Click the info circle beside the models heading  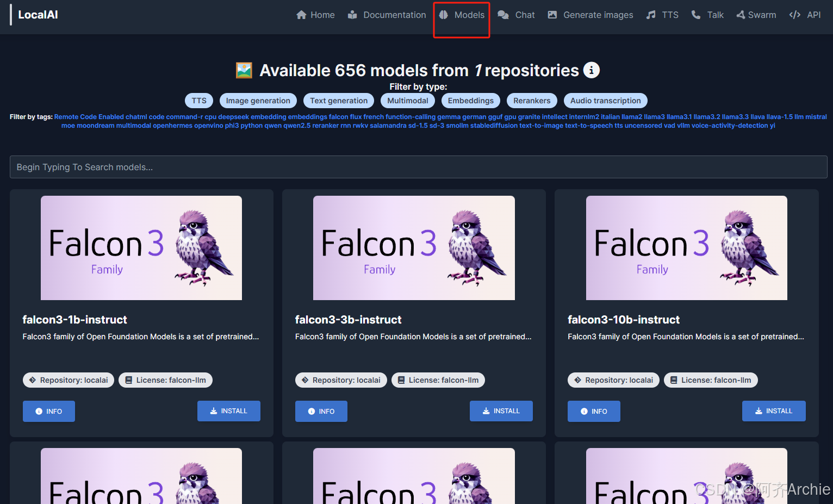click(592, 70)
